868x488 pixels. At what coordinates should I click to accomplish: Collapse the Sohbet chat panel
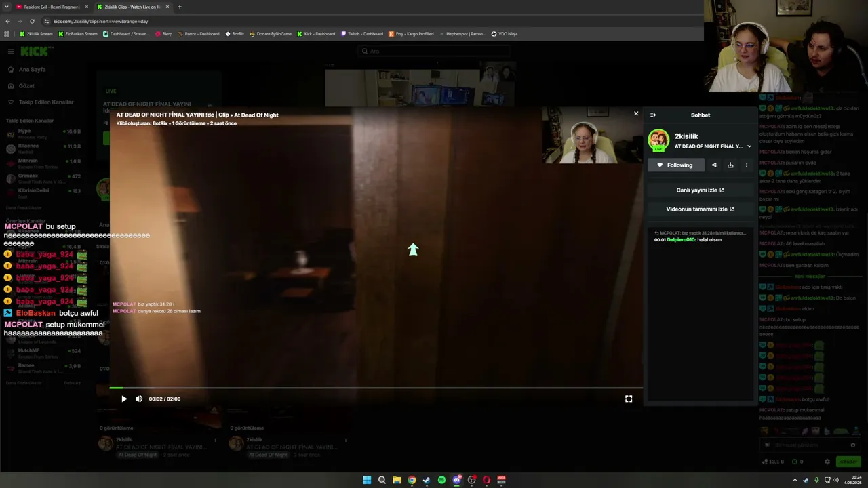[x=653, y=115]
